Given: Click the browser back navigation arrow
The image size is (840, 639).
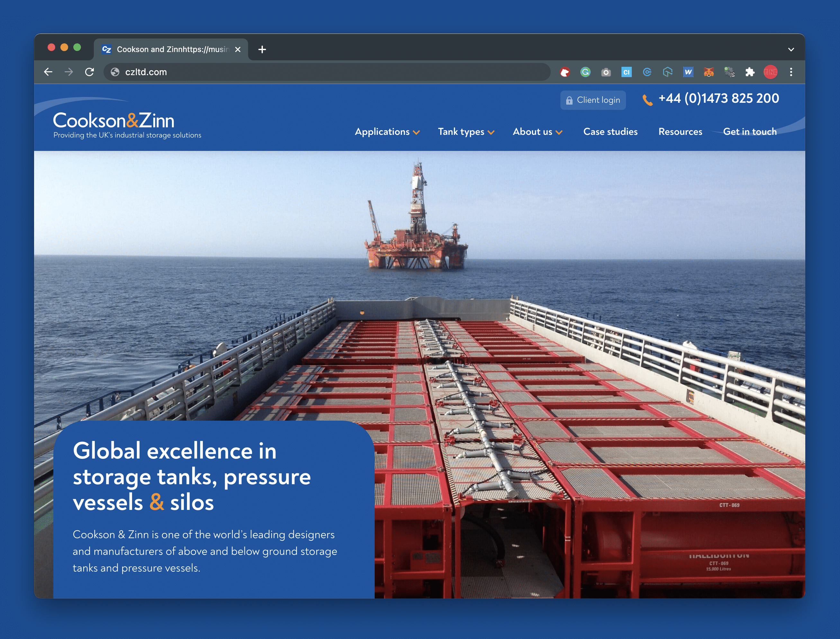Looking at the screenshot, I should coord(50,71).
